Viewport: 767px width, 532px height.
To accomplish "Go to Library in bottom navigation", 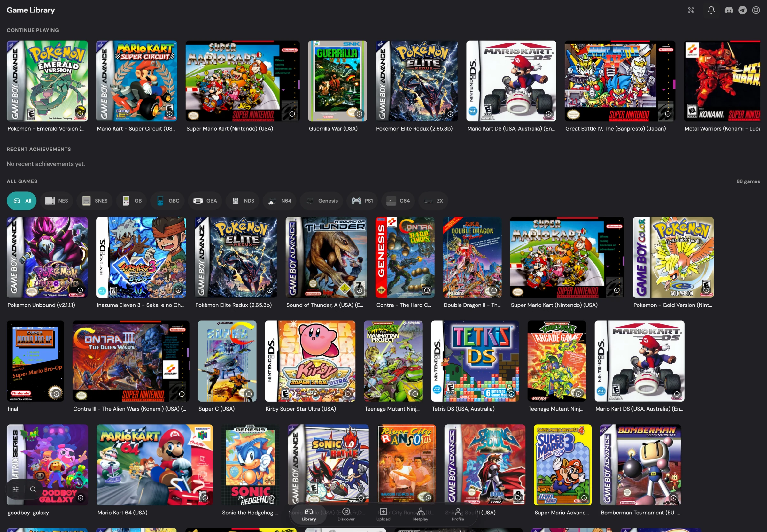I will 309,515.
